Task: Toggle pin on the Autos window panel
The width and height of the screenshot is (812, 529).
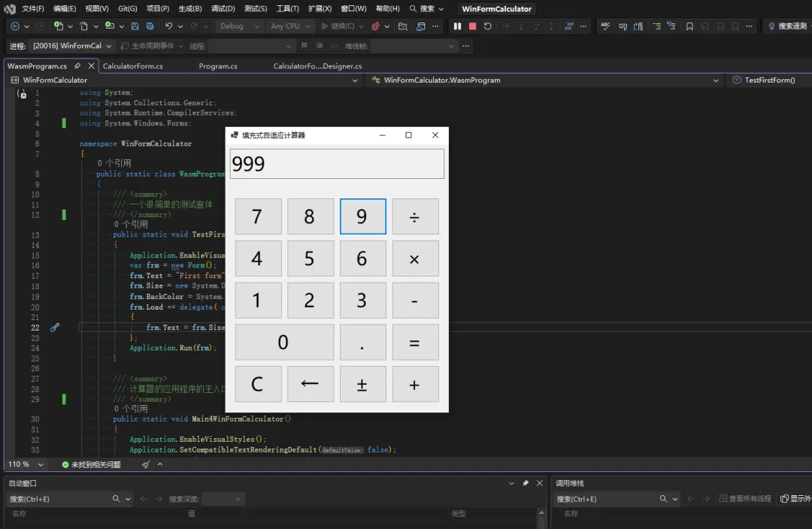Action: click(526, 483)
